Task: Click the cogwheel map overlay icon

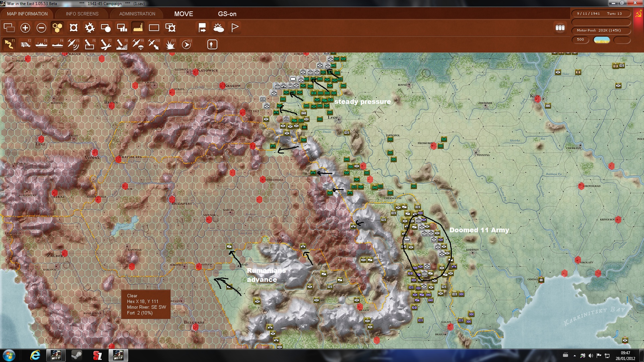Action: coord(90,27)
